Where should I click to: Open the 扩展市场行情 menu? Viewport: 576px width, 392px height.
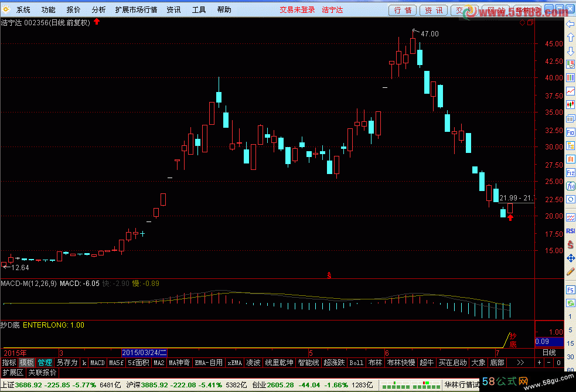point(136,10)
